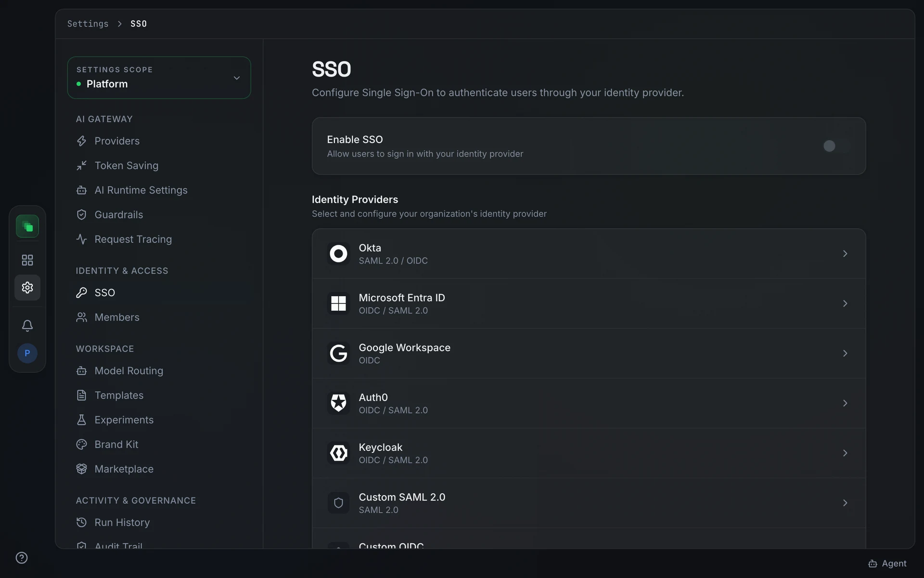Expand the Auth0 row chevron
924x578 pixels.
coord(845,403)
